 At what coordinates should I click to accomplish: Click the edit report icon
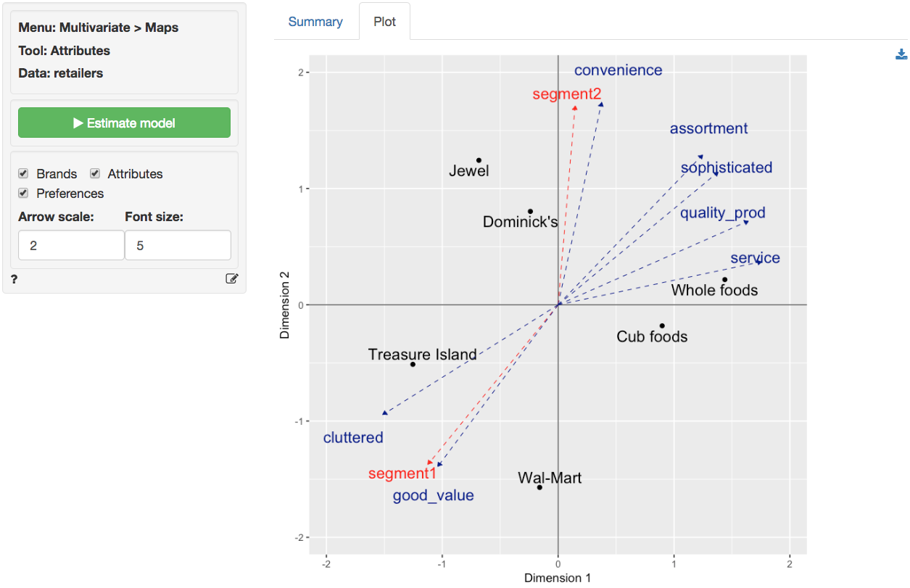[231, 278]
